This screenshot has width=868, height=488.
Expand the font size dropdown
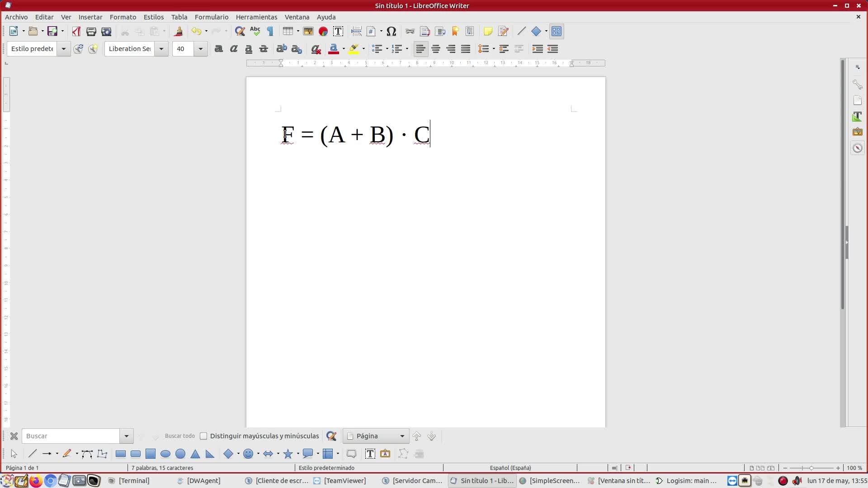pyautogui.click(x=201, y=49)
